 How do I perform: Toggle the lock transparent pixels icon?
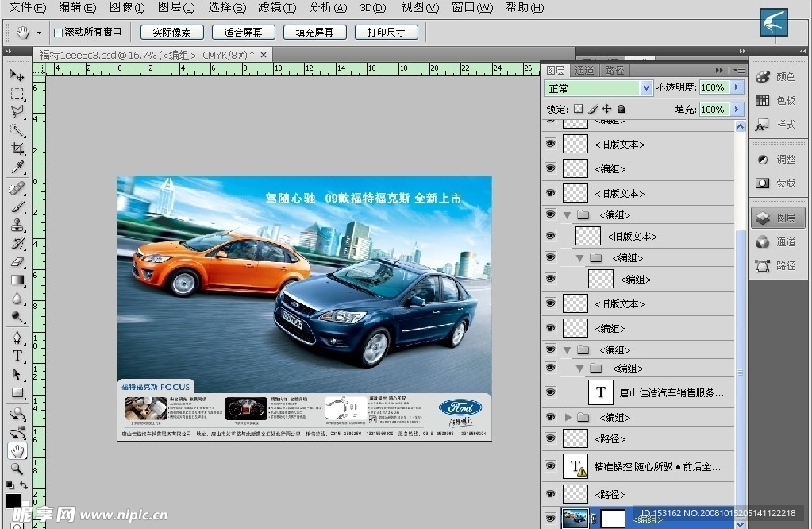pos(579,109)
